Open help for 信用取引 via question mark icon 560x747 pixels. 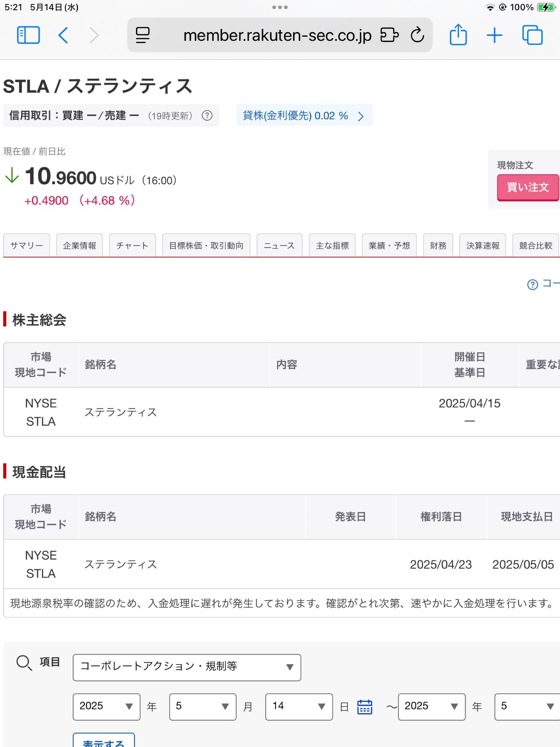(x=207, y=116)
